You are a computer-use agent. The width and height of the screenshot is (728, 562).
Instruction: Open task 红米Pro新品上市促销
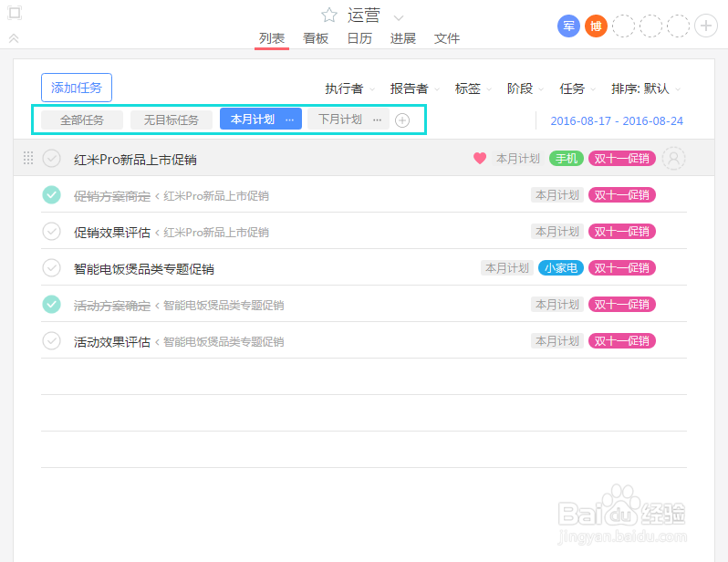[x=135, y=160]
